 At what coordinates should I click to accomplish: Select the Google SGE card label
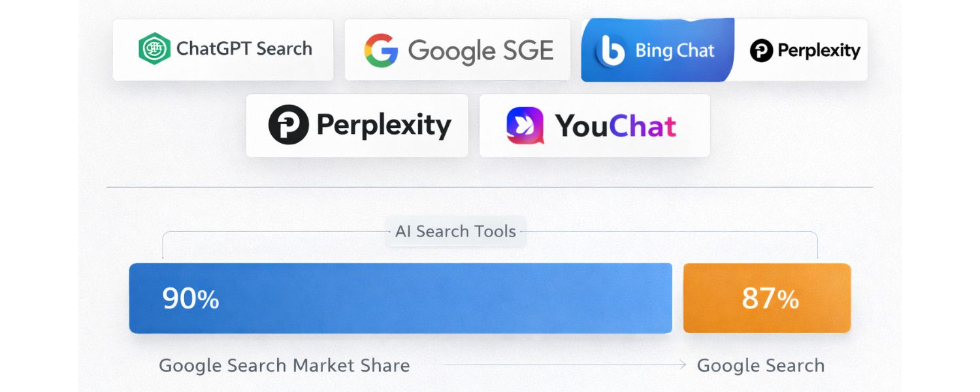[481, 50]
